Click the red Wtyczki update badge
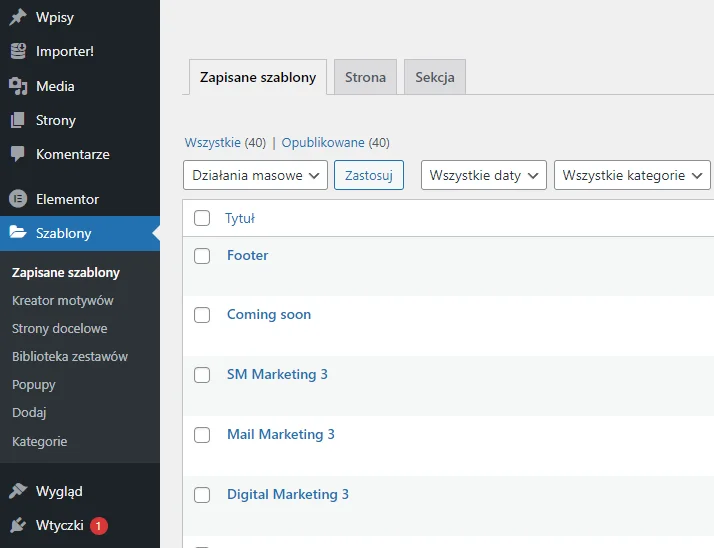The image size is (714, 548). [x=98, y=526]
